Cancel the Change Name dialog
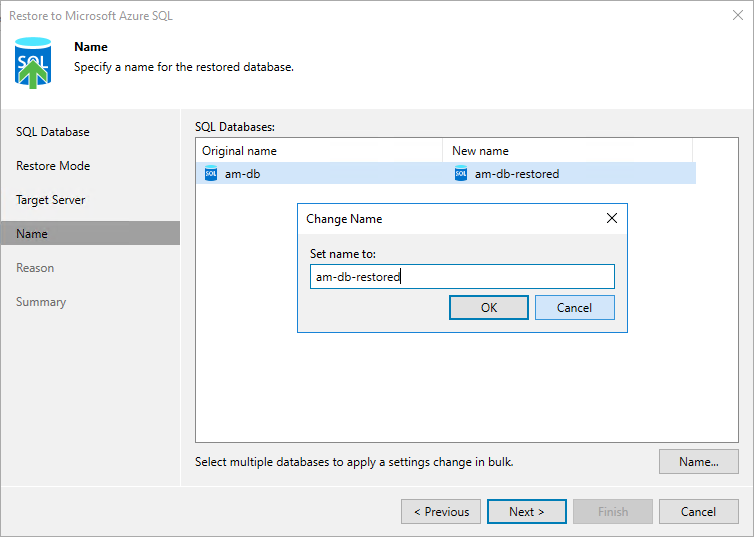The height and width of the screenshot is (537, 754). point(574,307)
